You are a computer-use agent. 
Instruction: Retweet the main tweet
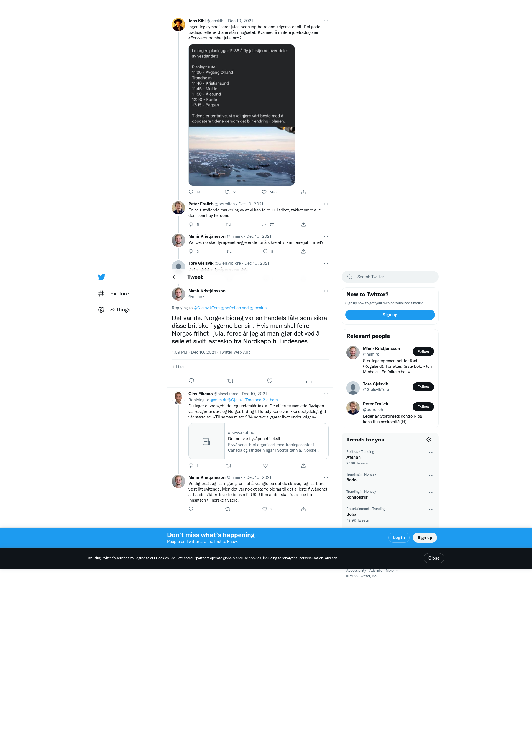pyautogui.click(x=231, y=381)
